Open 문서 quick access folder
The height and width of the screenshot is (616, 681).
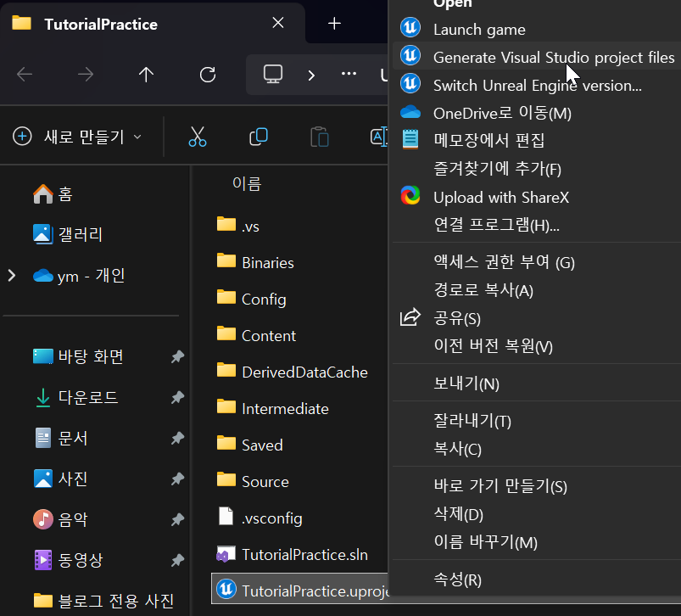pos(61,438)
